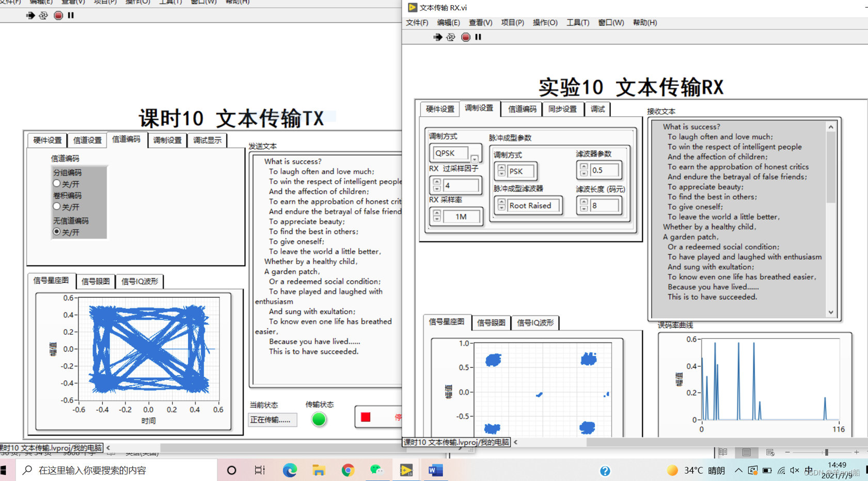Click the red Abort button in RX toolbar
The height and width of the screenshot is (481, 868).
pos(466,37)
